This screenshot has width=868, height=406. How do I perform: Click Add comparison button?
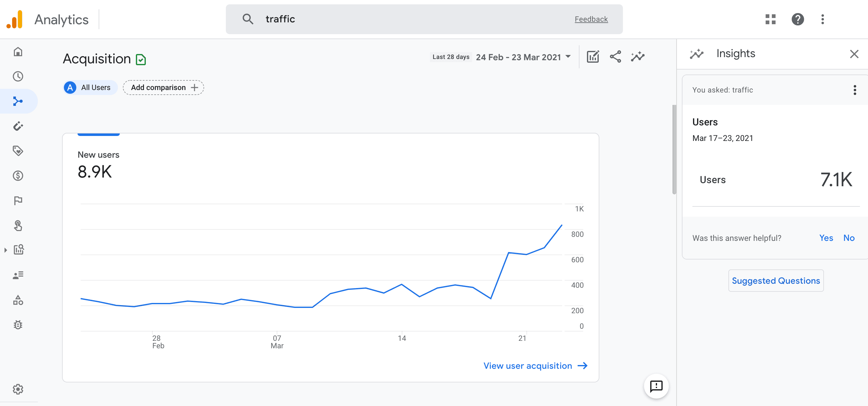tap(163, 88)
